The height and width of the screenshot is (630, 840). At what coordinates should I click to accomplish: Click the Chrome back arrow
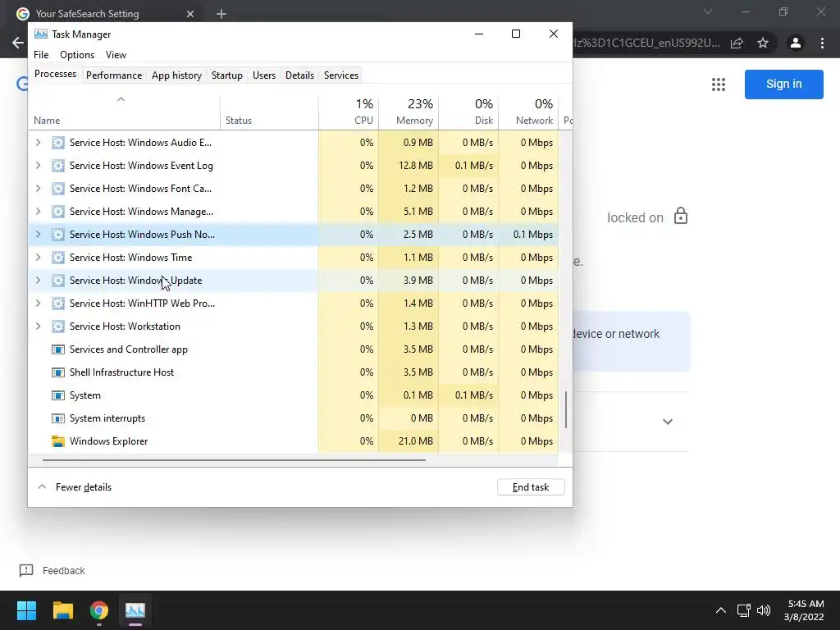[x=18, y=43]
